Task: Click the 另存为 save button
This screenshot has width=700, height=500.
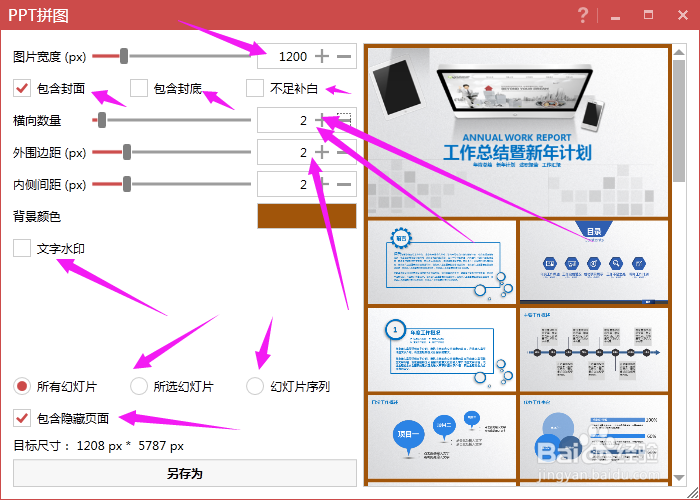Action: point(185,473)
